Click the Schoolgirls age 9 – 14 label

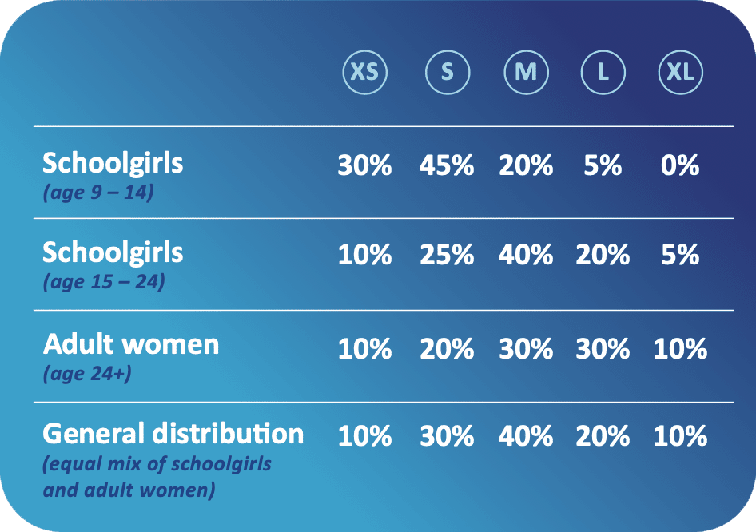point(113,177)
